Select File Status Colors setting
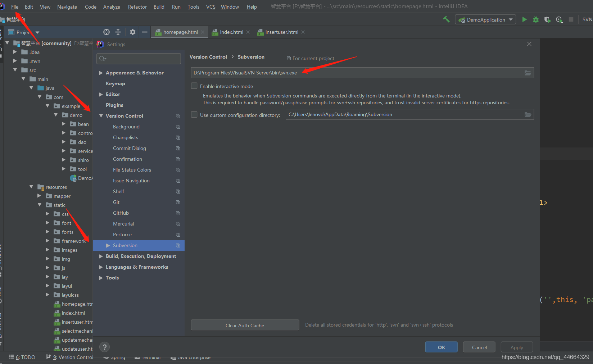Viewport: 593px width, 364px height. [132, 170]
